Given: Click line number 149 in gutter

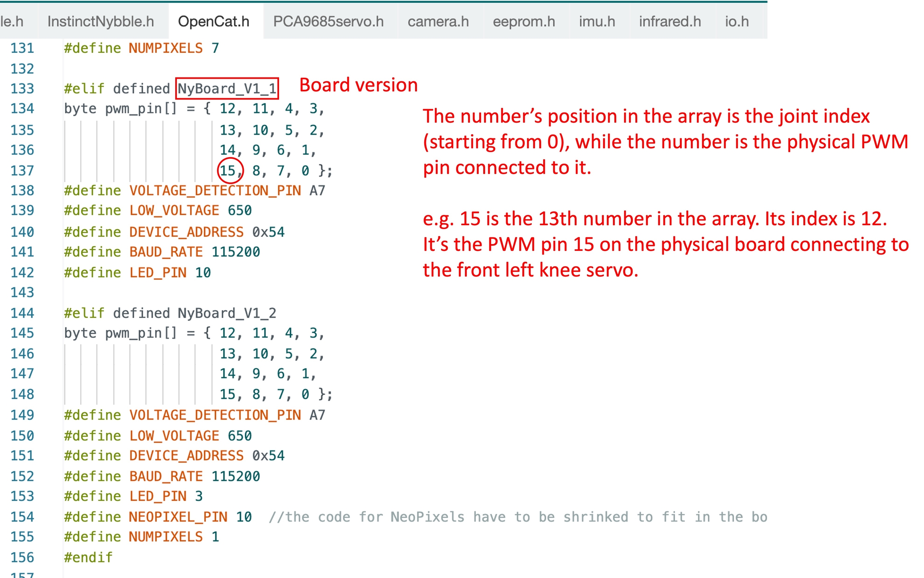Looking at the screenshot, I should click(22, 415).
